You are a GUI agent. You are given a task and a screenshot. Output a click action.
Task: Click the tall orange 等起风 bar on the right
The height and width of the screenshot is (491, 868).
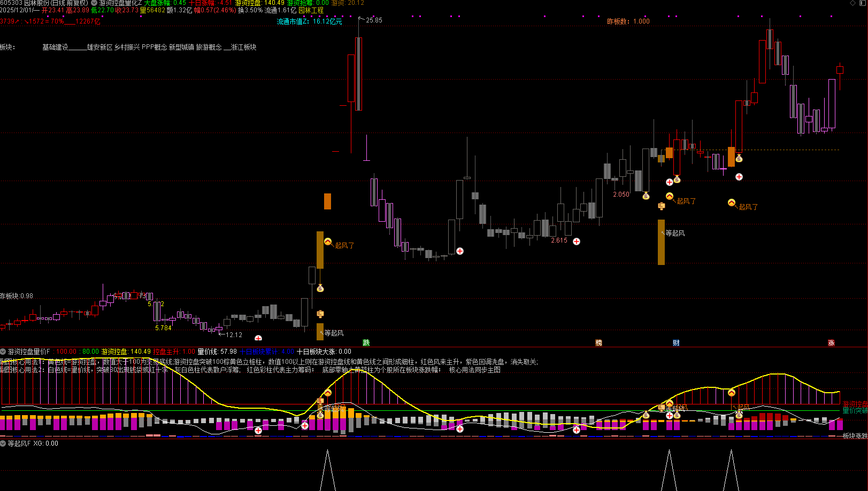click(662, 242)
